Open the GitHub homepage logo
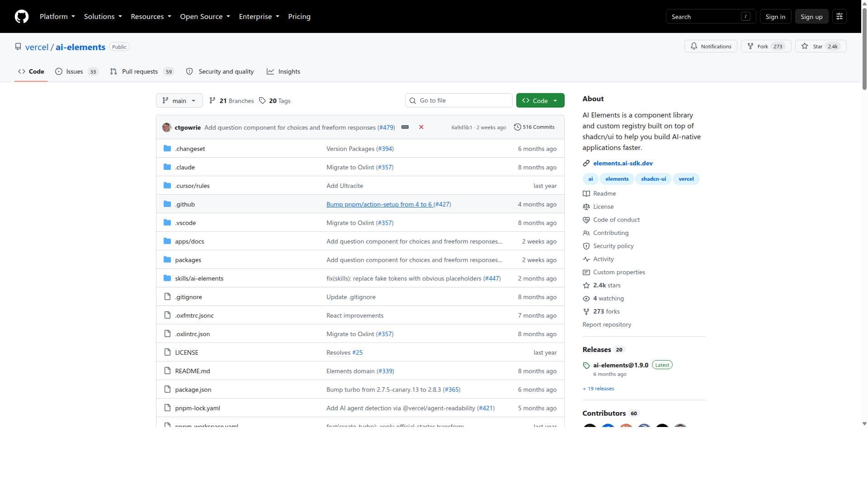Viewport: 868px width, 488px height. click(22, 17)
